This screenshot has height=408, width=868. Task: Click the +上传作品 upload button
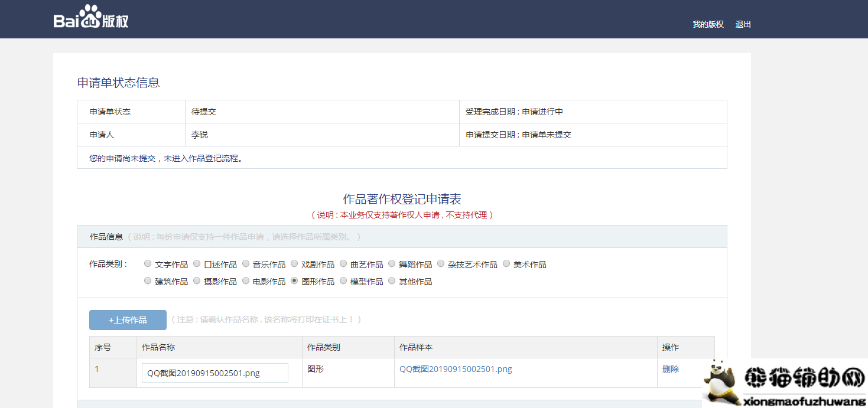coord(127,319)
